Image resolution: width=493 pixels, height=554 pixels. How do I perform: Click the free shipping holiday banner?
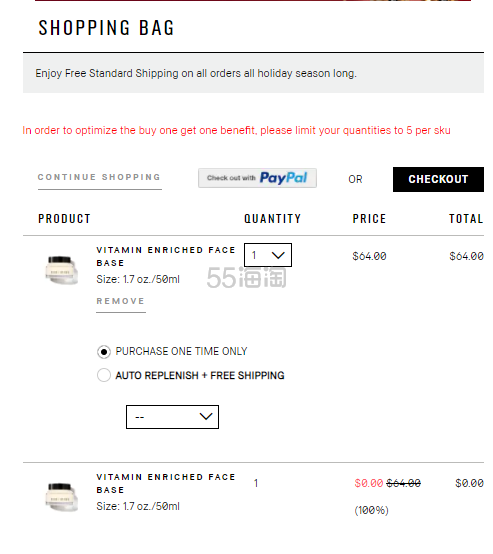[x=253, y=73]
